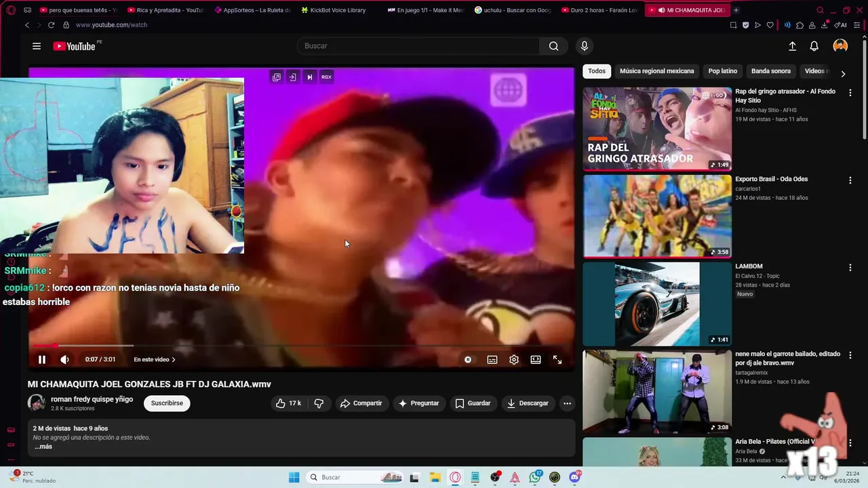The width and height of the screenshot is (868, 488).
Task: Open the Windows Start button
Action: pyautogui.click(x=294, y=477)
